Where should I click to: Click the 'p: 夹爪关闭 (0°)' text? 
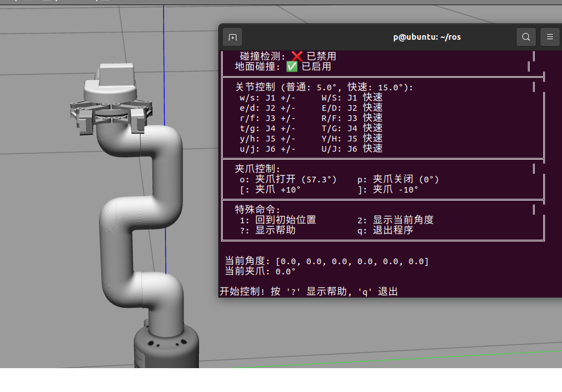[398, 180]
